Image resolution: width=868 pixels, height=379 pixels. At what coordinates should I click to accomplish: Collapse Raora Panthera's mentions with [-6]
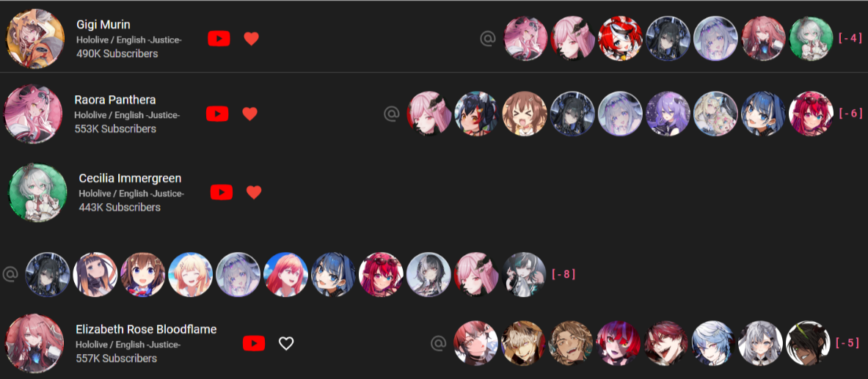(x=850, y=114)
